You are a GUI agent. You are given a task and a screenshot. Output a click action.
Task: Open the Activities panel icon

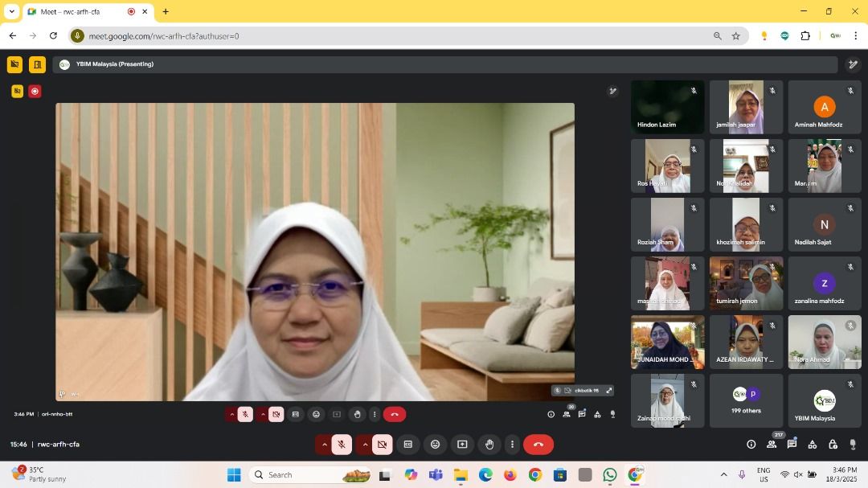click(812, 445)
